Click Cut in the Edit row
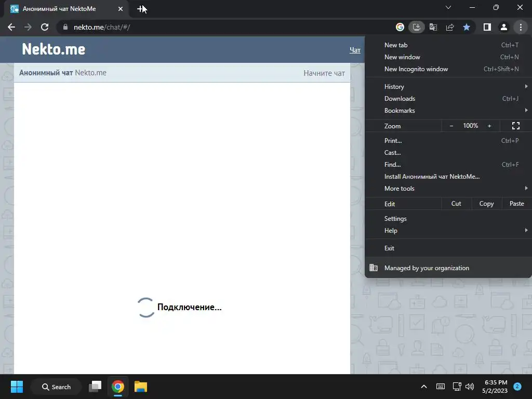Image resolution: width=532 pixels, height=399 pixels. click(x=456, y=204)
